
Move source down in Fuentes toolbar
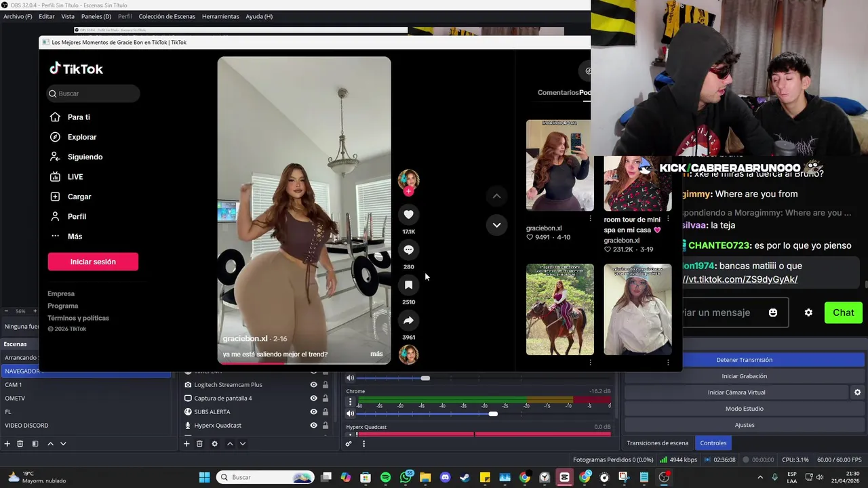243,443
